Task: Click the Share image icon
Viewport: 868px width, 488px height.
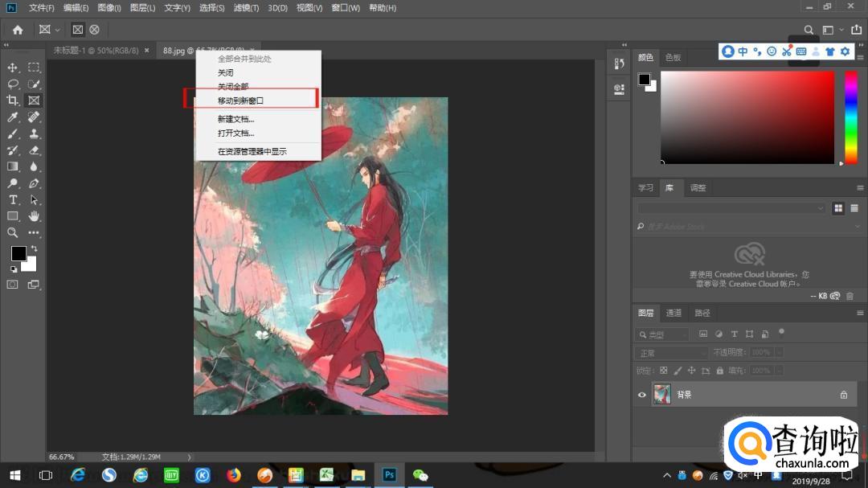Action: pyautogui.click(x=857, y=30)
